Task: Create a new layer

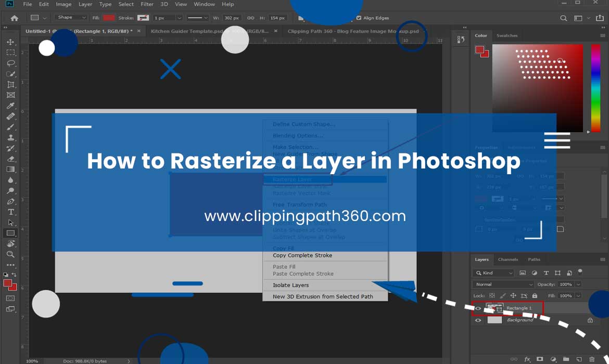Action: pos(579,359)
